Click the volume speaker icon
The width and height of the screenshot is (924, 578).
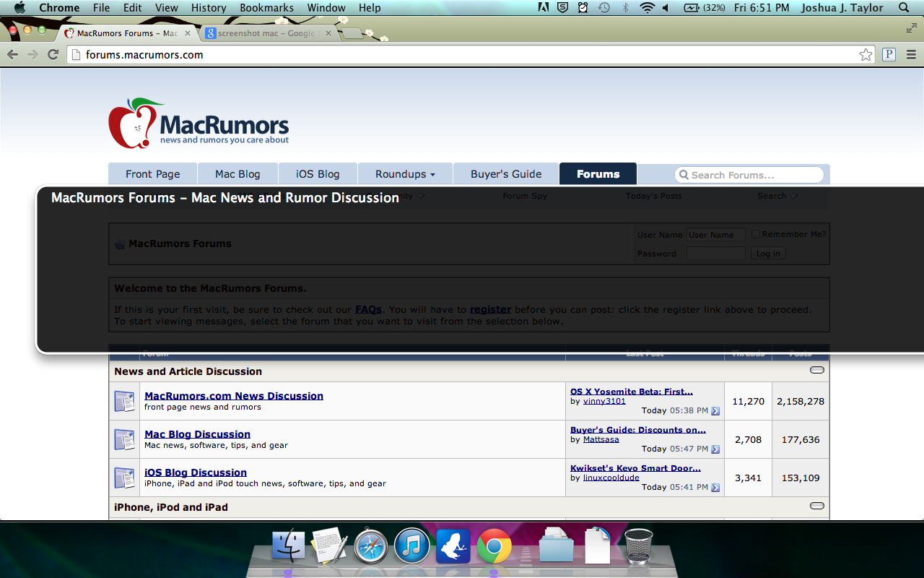point(666,7)
